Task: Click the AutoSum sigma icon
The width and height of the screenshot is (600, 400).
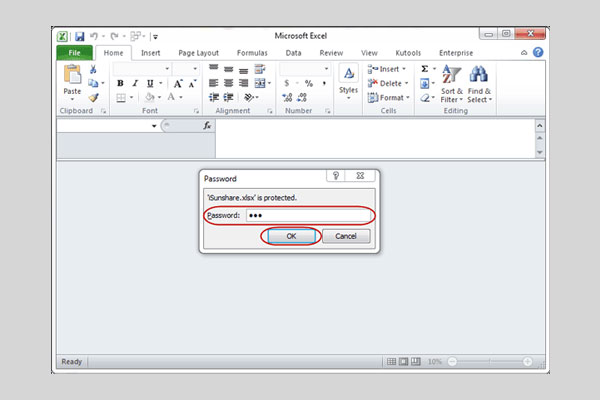Action: tap(425, 69)
